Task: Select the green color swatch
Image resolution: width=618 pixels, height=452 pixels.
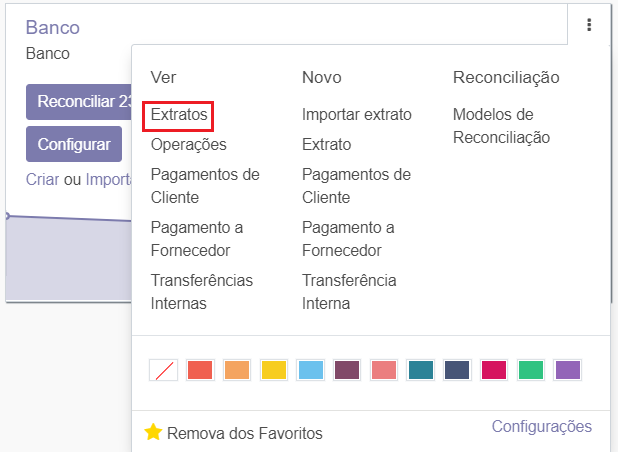Action: (531, 370)
